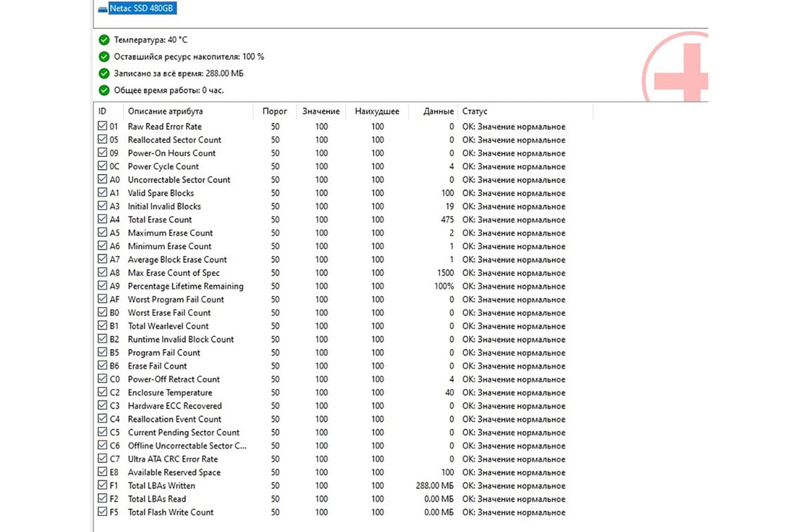Toggle the C5 Current Pending Sector Count checkbox
799x532 pixels.
[102, 432]
